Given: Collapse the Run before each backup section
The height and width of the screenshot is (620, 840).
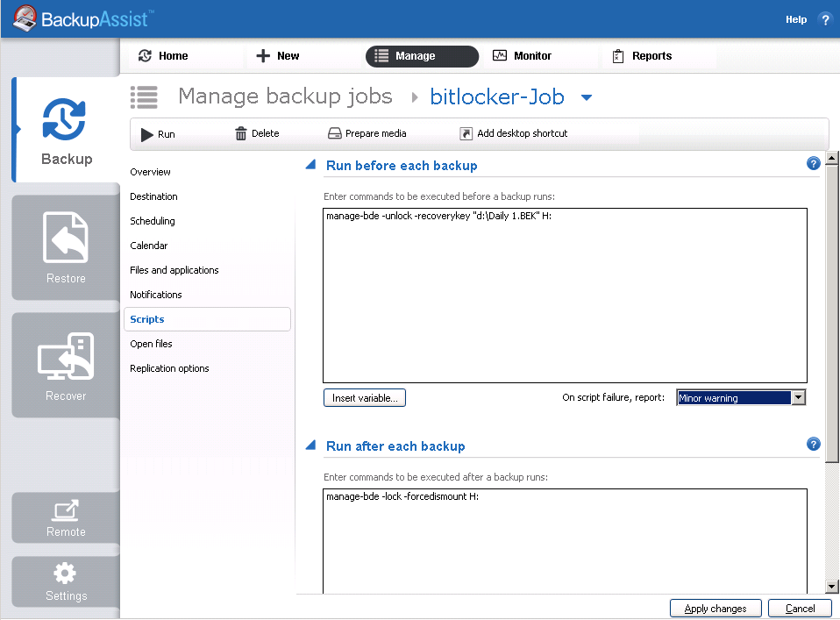Looking at the screenshot, I should click(310, 165).
